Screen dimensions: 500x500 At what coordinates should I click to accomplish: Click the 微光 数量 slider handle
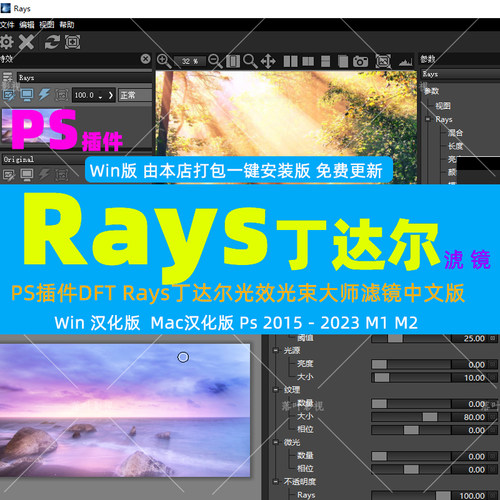pyautogui.click(x=379, y=456)
